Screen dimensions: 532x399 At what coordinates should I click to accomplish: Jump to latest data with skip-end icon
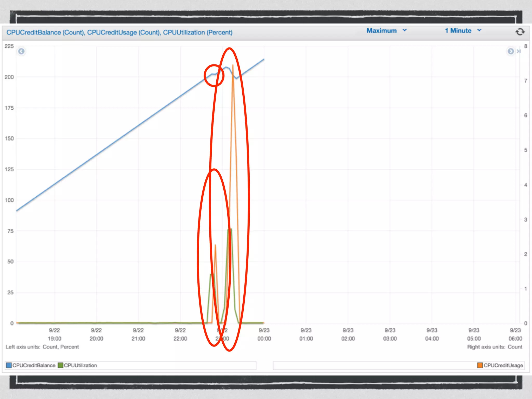click(x=518, y=51)
